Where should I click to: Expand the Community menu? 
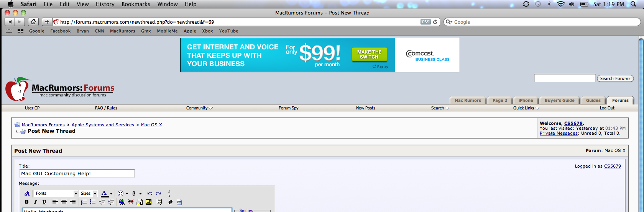(199, 108)
